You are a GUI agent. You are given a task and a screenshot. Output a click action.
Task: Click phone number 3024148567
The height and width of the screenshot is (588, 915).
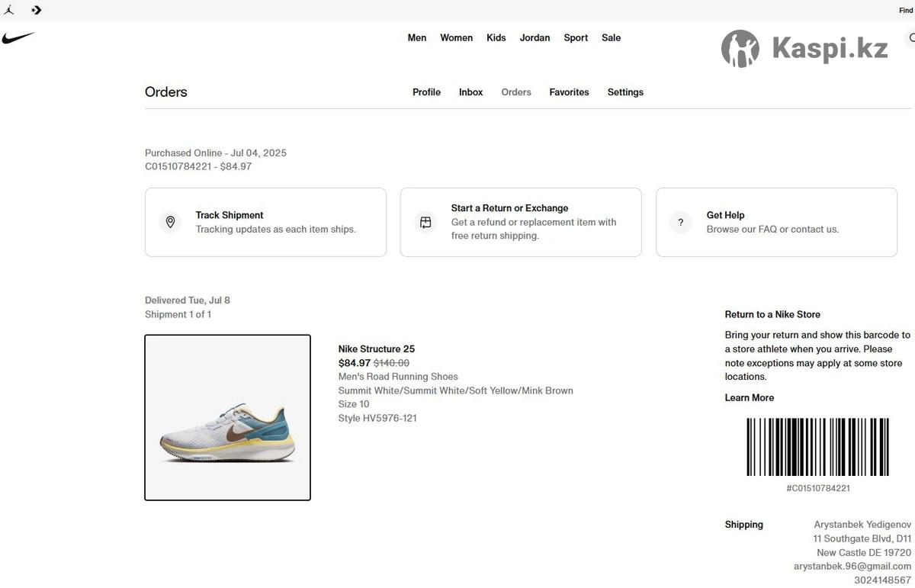point(882,580)
